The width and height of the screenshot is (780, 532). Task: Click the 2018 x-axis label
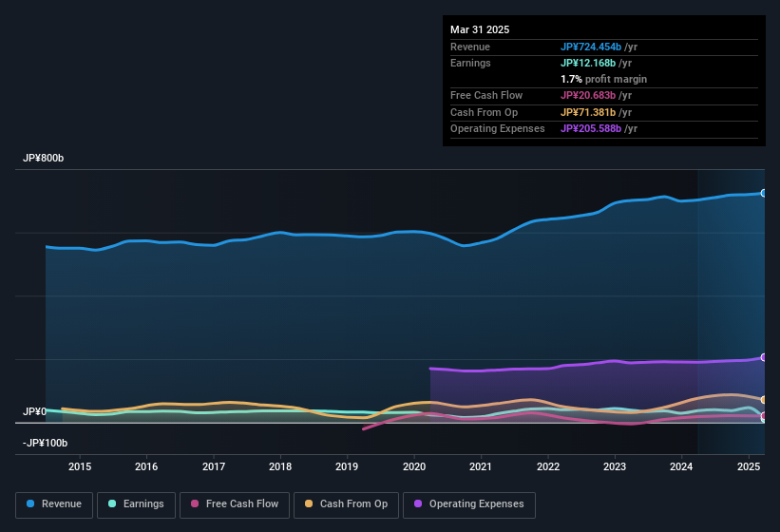point(280,466)
